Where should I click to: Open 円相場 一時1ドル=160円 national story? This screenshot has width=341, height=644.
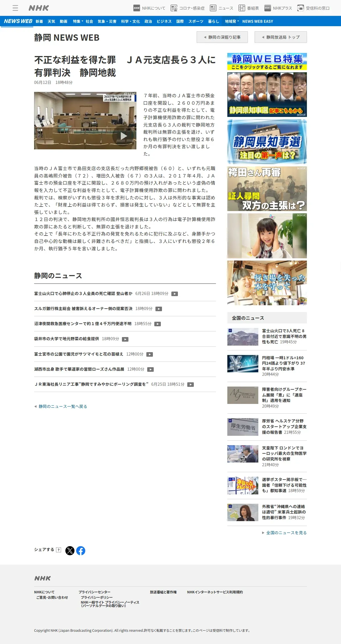pyautogui.click(x=267, y=366)
